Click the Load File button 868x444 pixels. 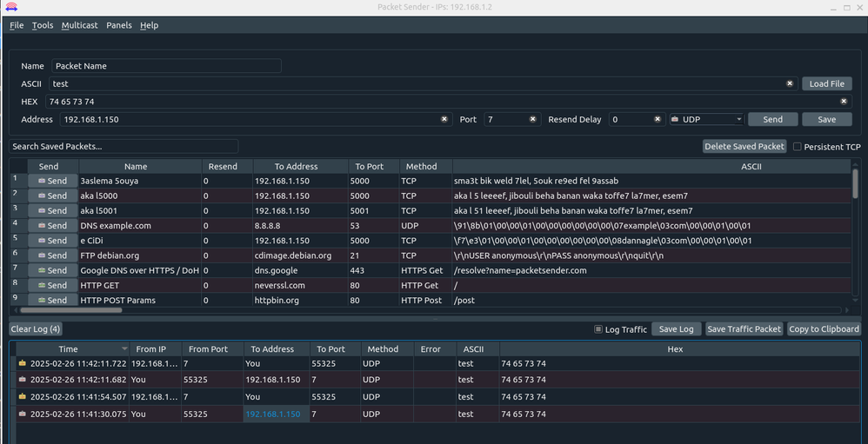826,83
